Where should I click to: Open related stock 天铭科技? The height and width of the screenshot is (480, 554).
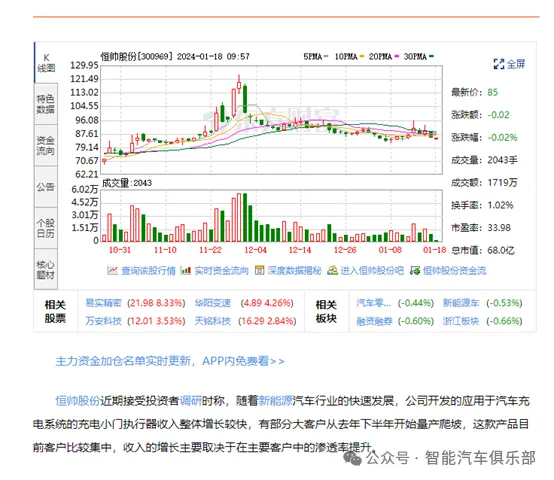point(213,321)
